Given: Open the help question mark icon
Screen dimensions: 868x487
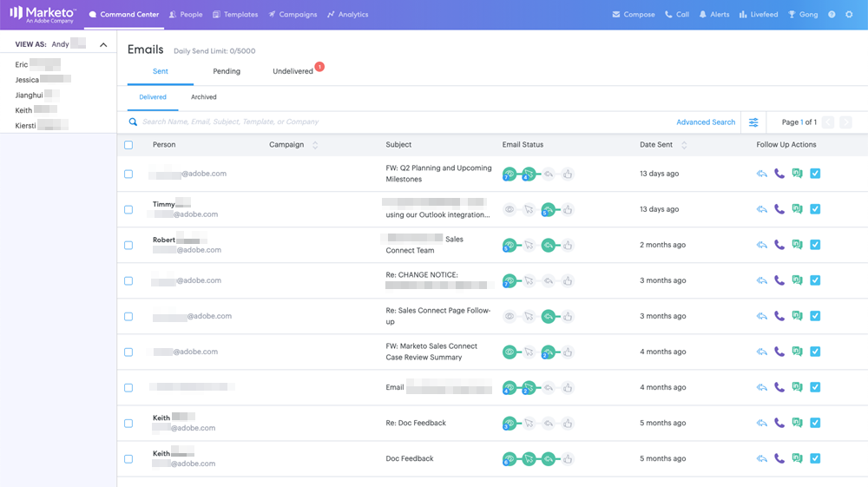Looking at the screenshot, I should click(832, 15).
